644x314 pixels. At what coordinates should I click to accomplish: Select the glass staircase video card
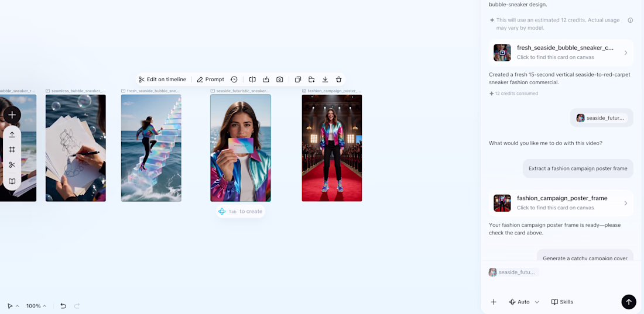point(151,148)
